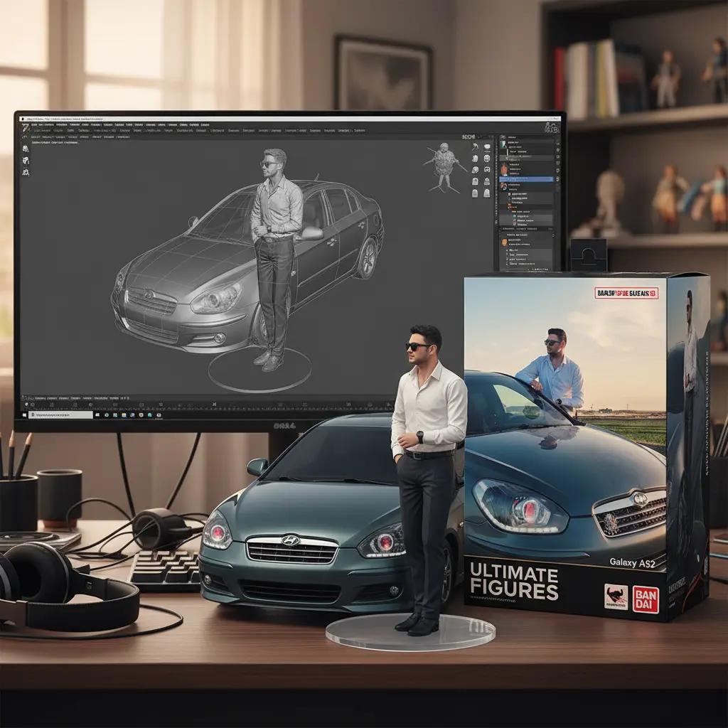Image resolution: width=728 pixels, height=728 pixels.
Task: Click the Windows Start button on the taskbar
Action: [24, 415]
